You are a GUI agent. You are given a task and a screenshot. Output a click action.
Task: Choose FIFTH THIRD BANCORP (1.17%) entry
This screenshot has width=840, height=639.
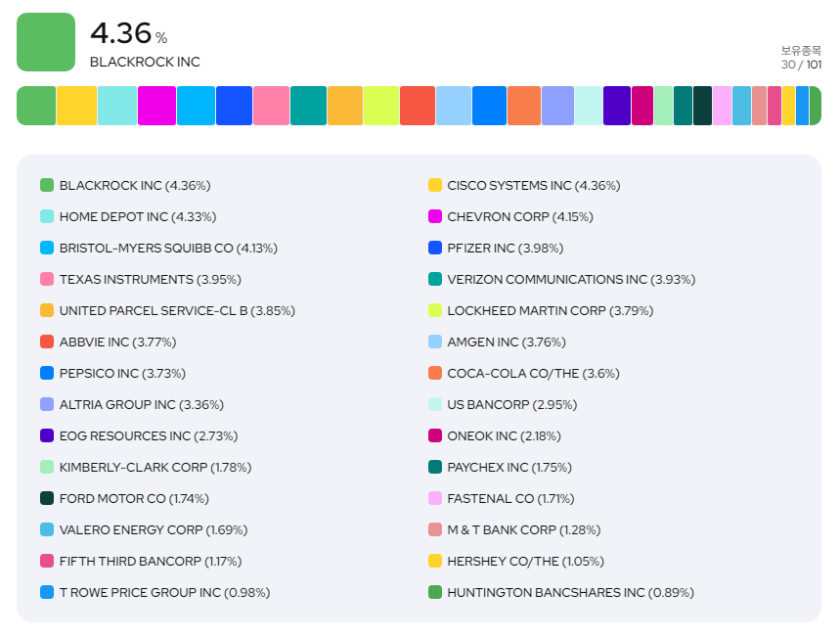tap(142, 562)
